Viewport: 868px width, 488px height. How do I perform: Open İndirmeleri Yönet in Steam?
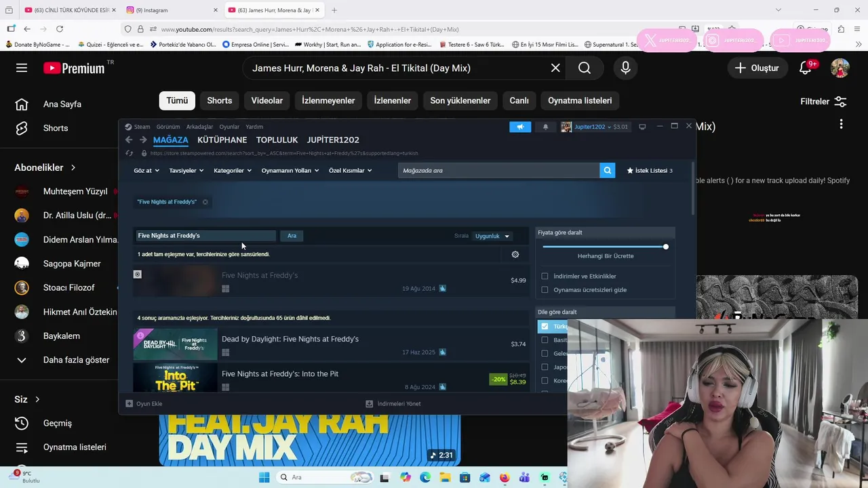pyautogui.click(x=393, y=404)
